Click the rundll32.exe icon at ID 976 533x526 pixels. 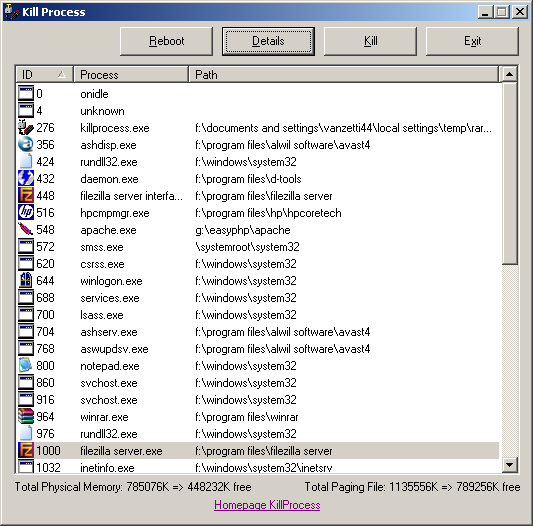point(26,434)
